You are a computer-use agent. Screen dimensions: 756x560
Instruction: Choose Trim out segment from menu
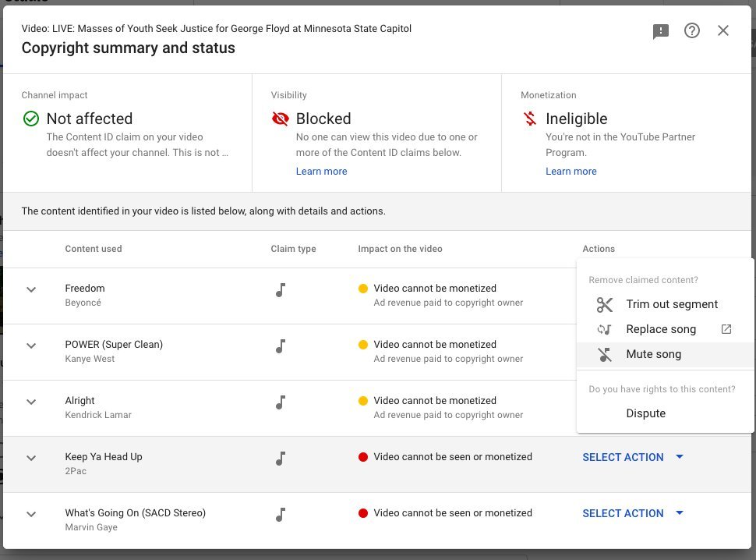click(665, 304)
